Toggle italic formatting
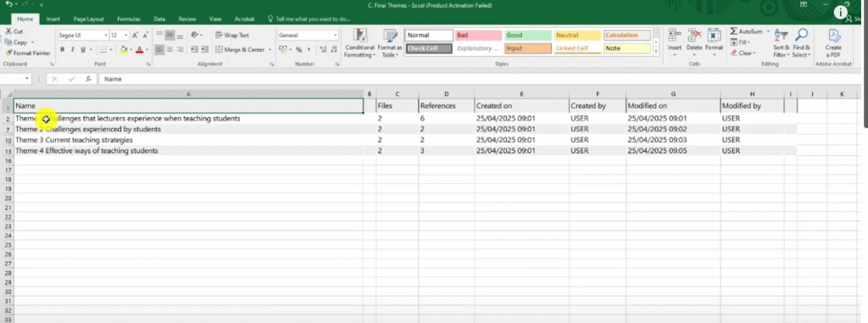868x323 pixels. click(73, 50)
